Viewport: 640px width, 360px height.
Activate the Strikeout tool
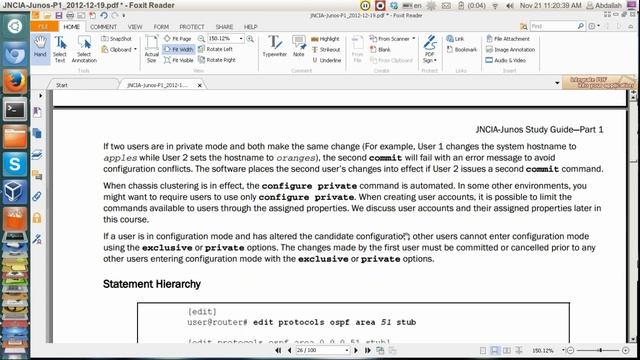(x=326, y=49)
